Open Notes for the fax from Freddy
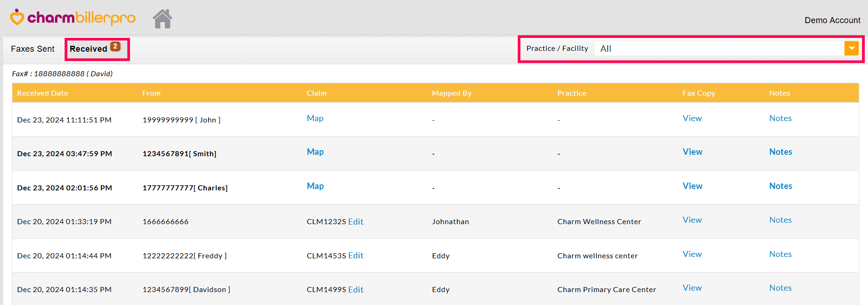868x305 pixels. coord(780,254)
